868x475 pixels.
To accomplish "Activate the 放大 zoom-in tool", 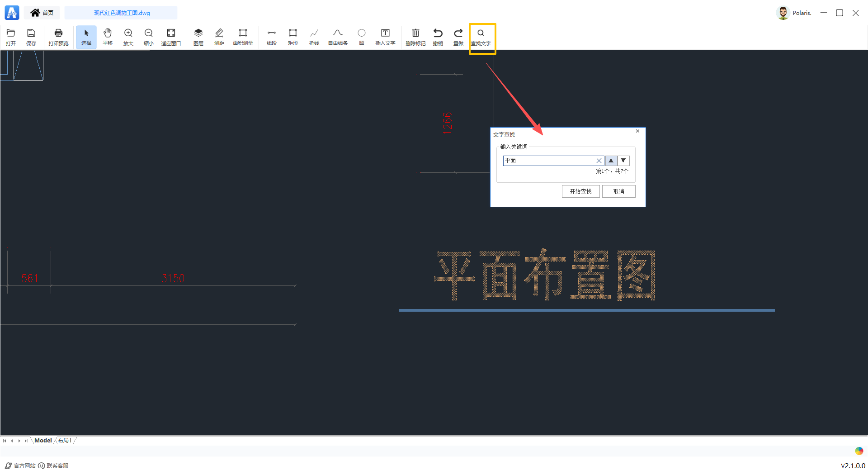I will [x=128, y=37].
